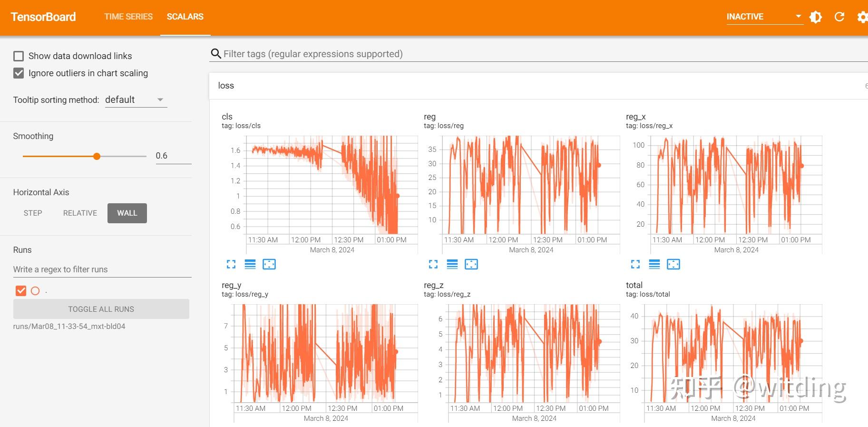Enable Show data download links checkbox
The height and width of the screenshot is (427, 868).
tap(19, 56)
